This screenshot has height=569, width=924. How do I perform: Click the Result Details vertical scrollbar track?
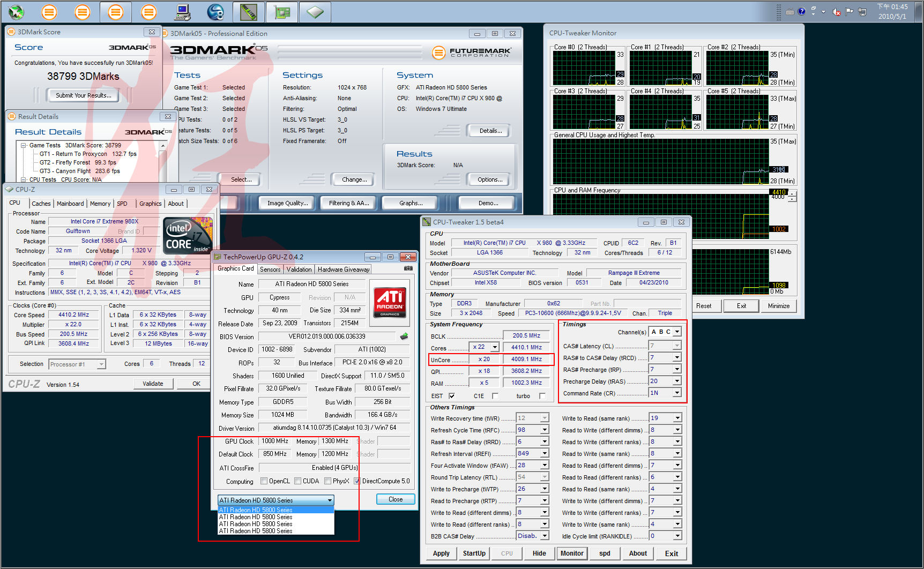(x=163, y=165)
